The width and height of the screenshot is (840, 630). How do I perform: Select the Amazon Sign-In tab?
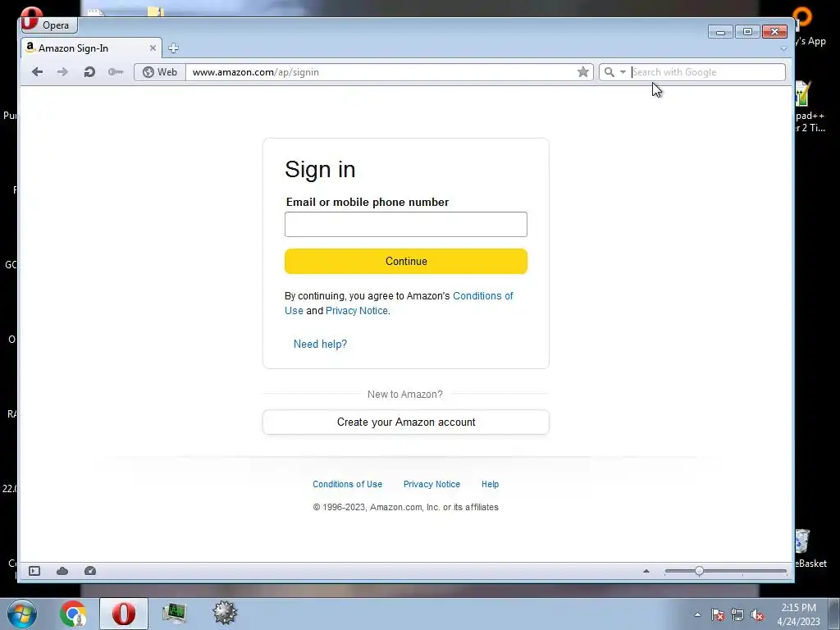pyautogui.click(x=91, y=48)
